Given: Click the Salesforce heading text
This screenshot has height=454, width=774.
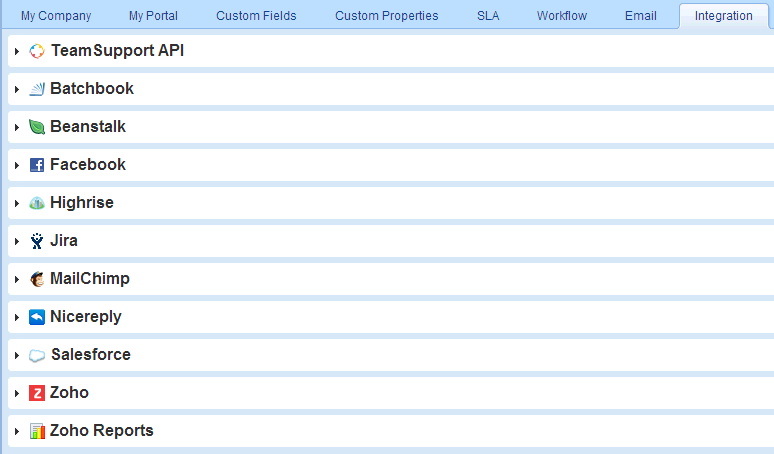Looking at the screenshot, I should 91,354.
